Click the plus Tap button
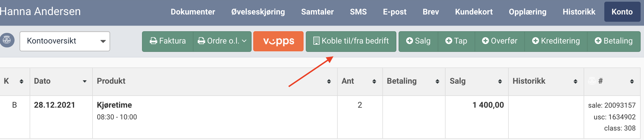Screen dimensions: 644x140 456,41
